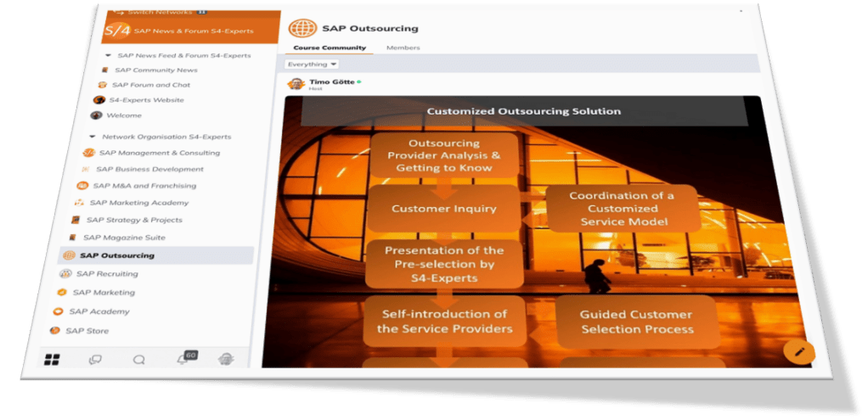Open SAP Recruiting in the sidebar
Image resolution: width=868 pixels, height=420 pixels.
[107, 274]
